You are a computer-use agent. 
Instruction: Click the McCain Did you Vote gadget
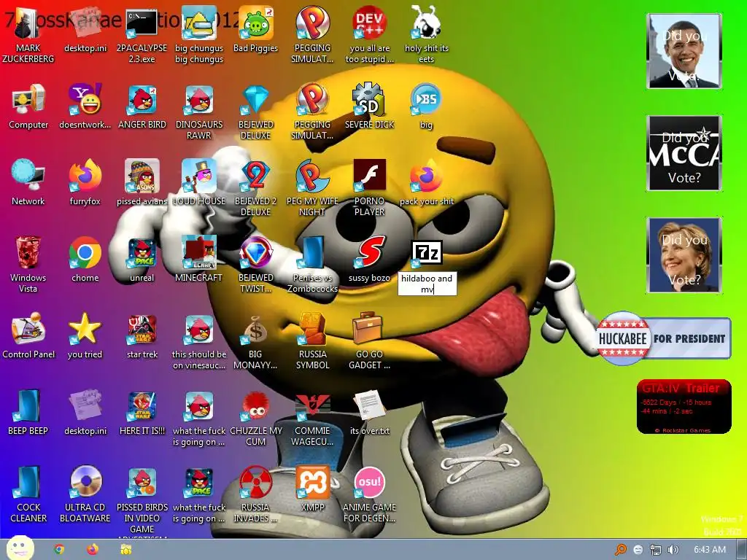(684, 153)
